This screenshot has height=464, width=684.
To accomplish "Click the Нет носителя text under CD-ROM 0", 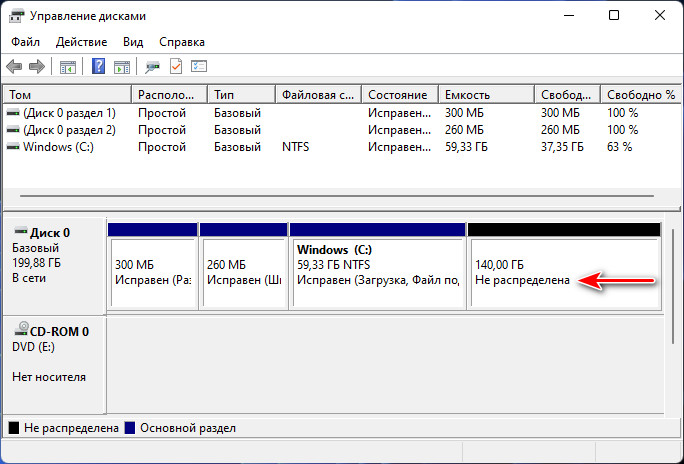I will pos(49,377).
